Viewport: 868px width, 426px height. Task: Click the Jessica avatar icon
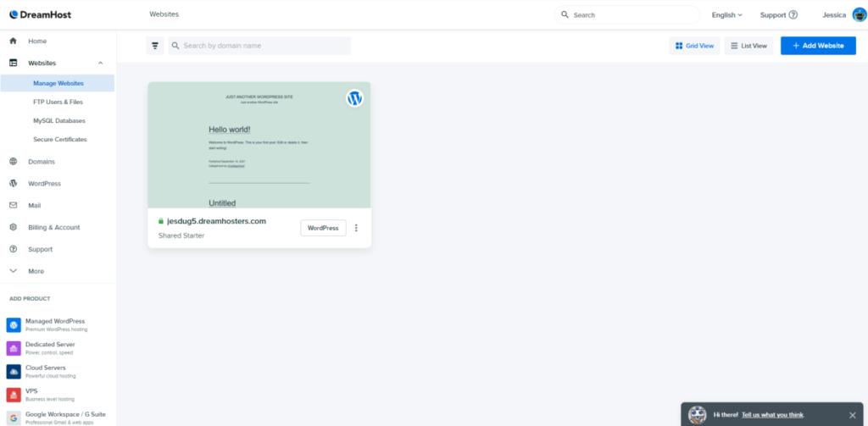click(860, 15)
